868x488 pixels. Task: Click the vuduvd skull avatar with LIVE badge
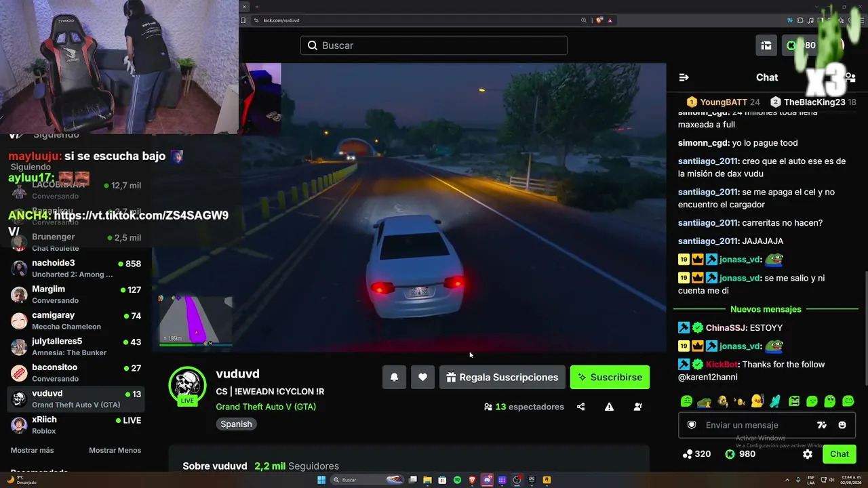187,386
